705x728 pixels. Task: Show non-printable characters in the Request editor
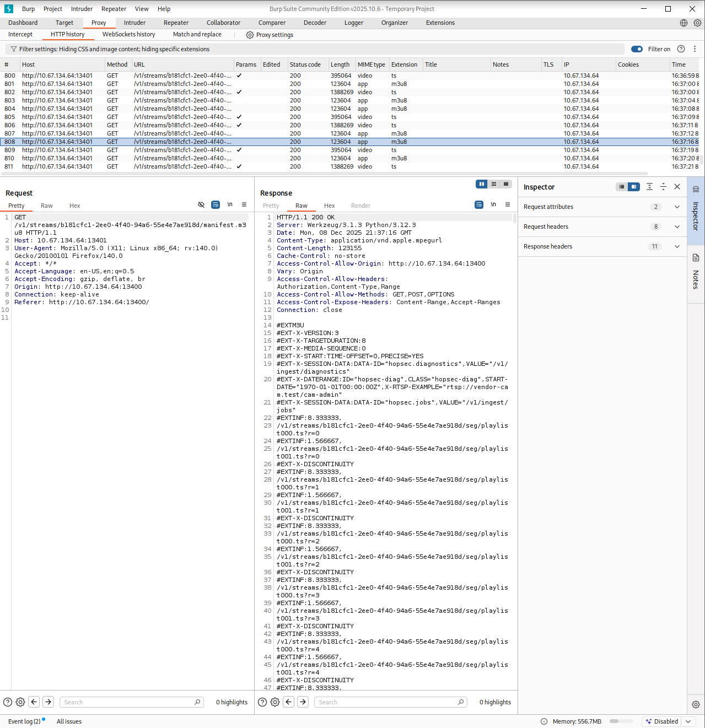click(x=230, y=204)
